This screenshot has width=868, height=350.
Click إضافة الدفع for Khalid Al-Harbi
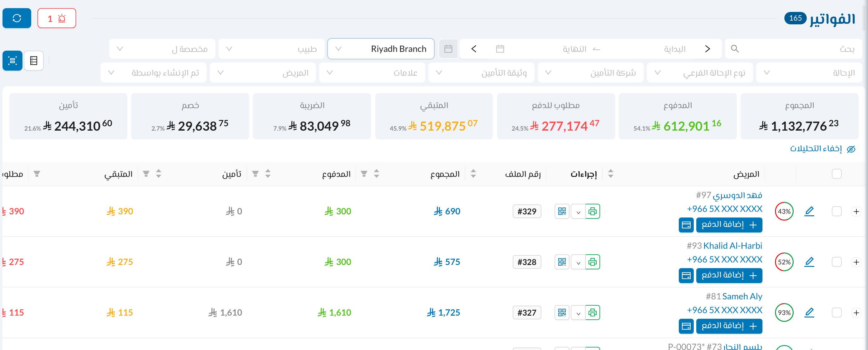pyautogui.click(x=729, y=276)
